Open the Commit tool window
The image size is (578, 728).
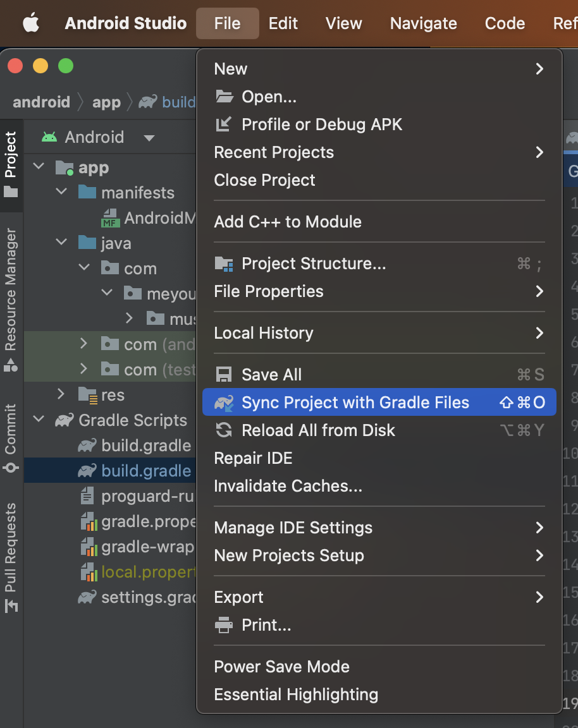[x=11, y=437]
